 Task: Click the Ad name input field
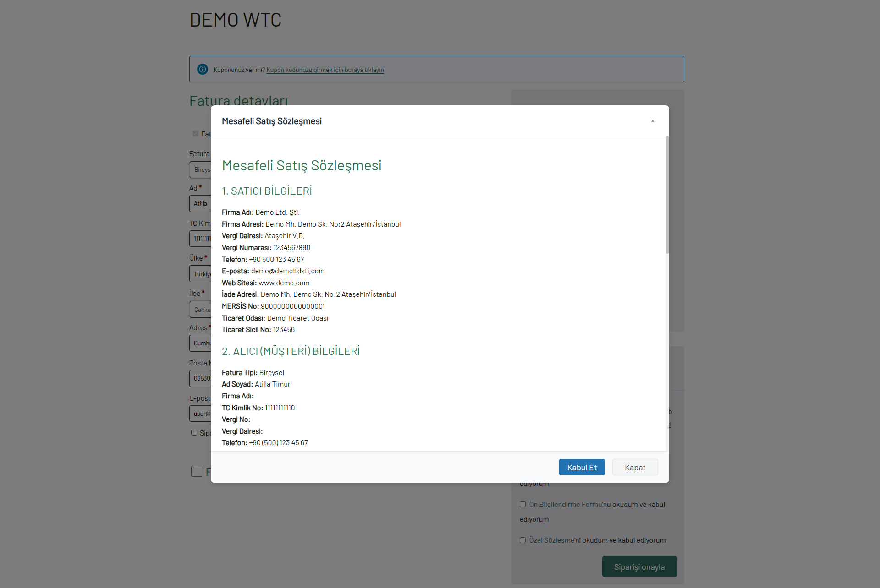pyautogui.click(x=201, y=203)
